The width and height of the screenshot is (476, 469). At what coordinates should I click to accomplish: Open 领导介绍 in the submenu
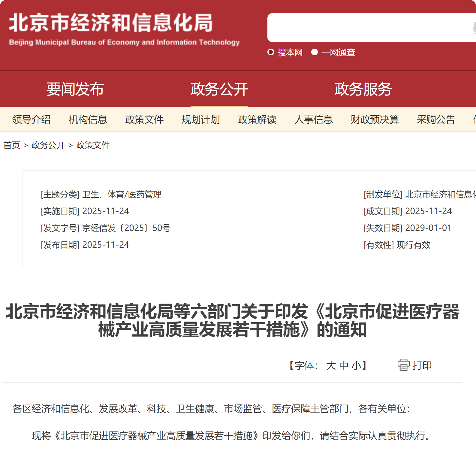click(x=32, y=120)
